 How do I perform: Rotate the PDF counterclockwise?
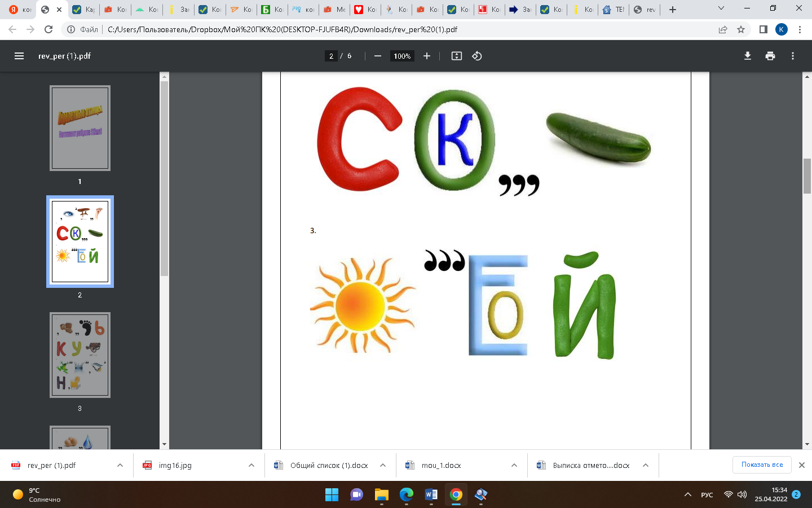pyautogui.click(x=477, y=56)
